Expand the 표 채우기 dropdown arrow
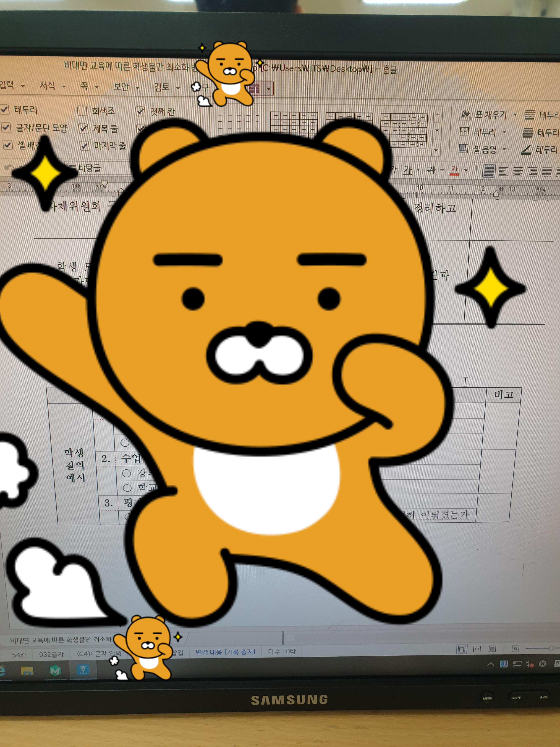The width and height of the screenshot is (560, 747). click(x=515, y=115)
